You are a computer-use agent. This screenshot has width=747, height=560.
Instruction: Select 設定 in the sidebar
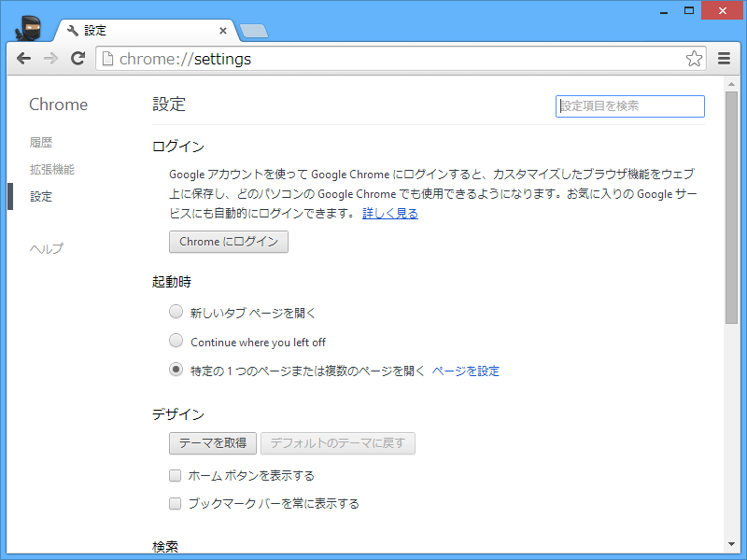click(x=41, y=196)
